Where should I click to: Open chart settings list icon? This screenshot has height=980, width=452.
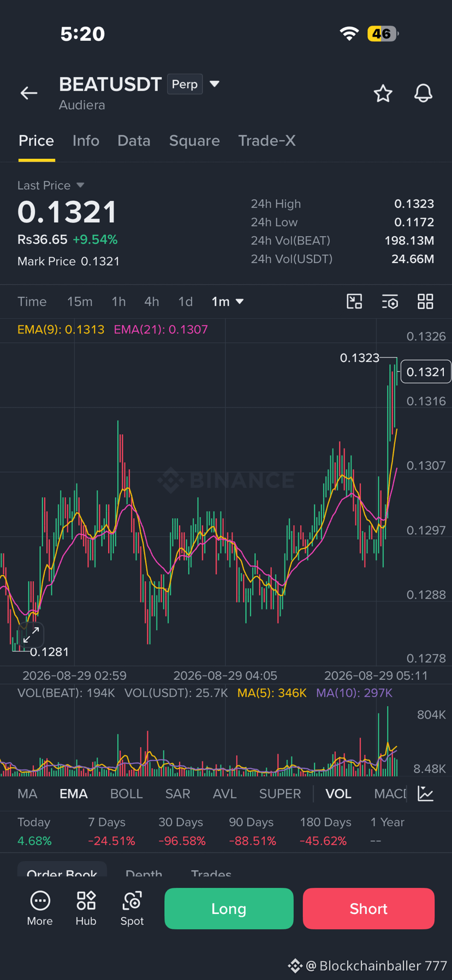click(390, 301)
